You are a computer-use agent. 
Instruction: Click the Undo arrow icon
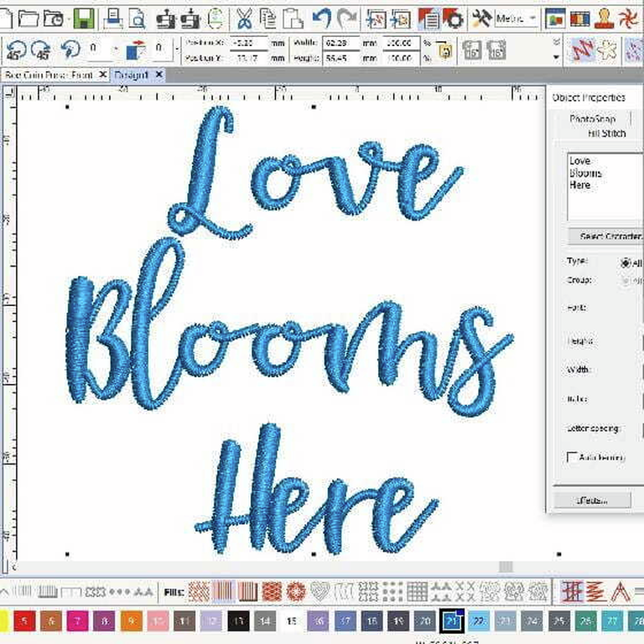pyautogui.click(x=322, y=18)
